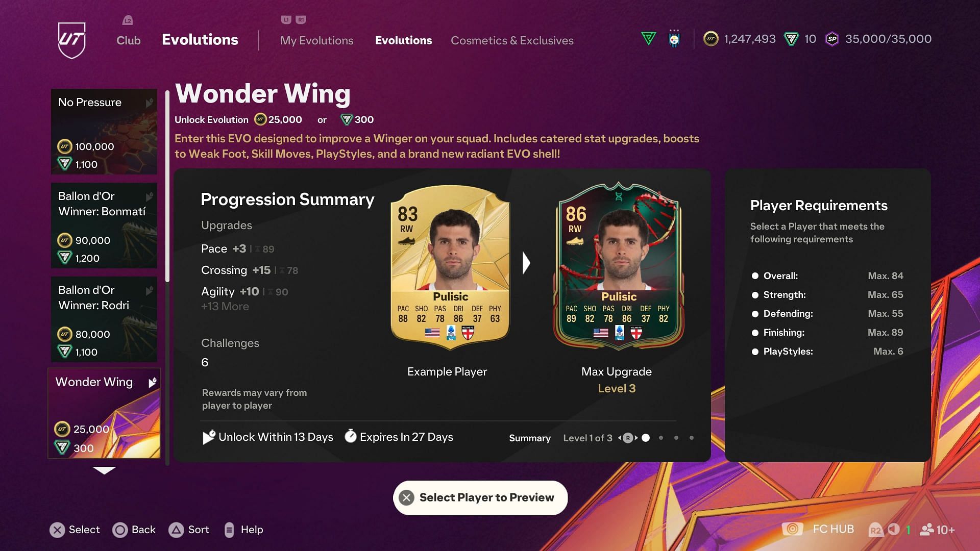The image size is (980, 551).
Task: Open My Evolutions tab
Action: pos(316,40)
